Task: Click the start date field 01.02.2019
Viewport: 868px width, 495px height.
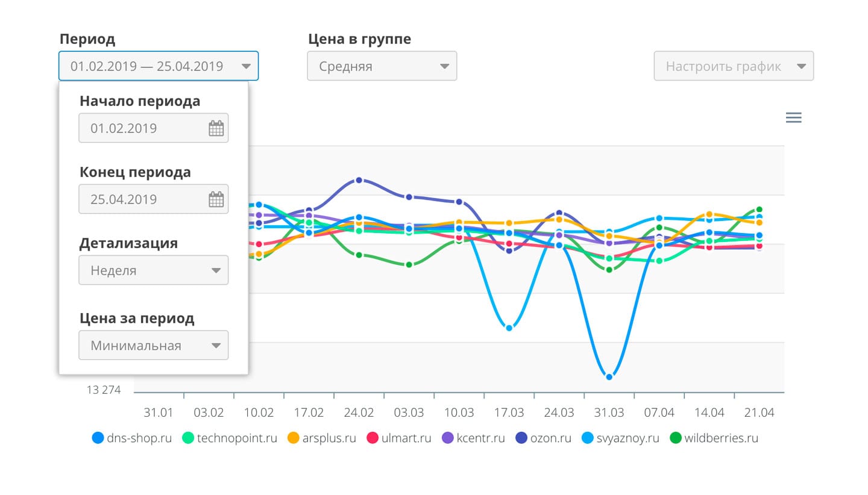Action: [x=154, y=128]
